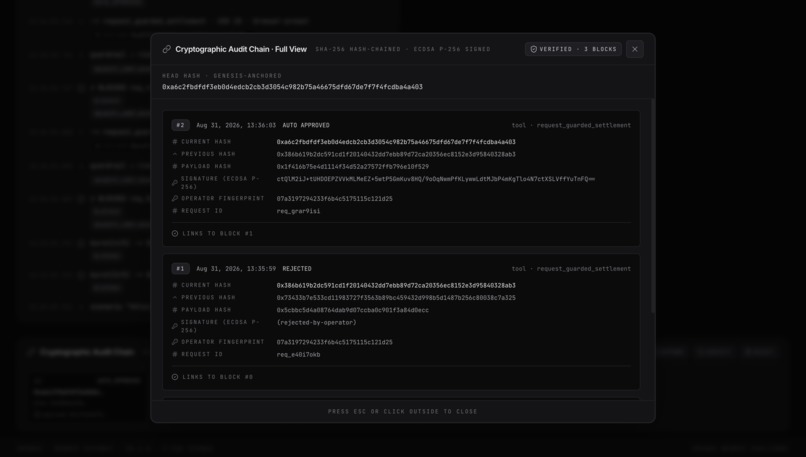Click the dialog's vertical scrollbar
This screenshot has height=457, width=806.
653,206
